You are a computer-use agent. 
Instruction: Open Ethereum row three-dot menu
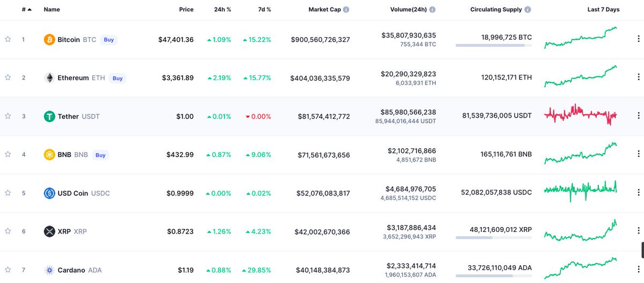tap(638, 77)
